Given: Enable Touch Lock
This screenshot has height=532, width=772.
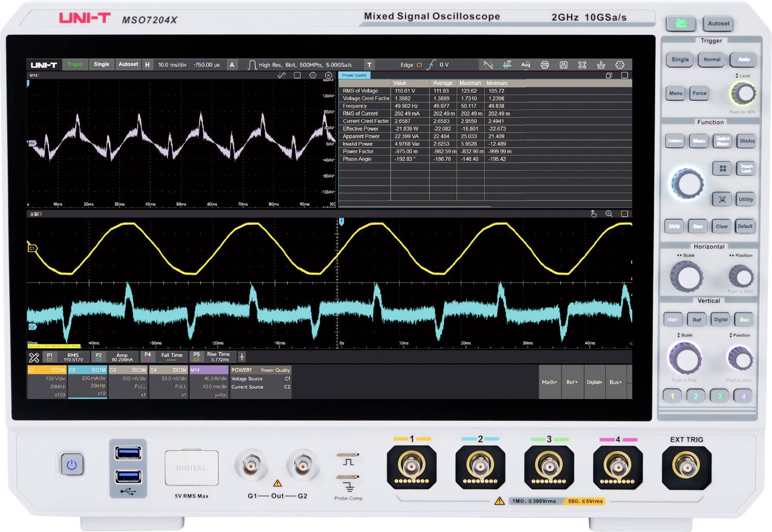Looking at the screenshot, I should coord(745,168).
